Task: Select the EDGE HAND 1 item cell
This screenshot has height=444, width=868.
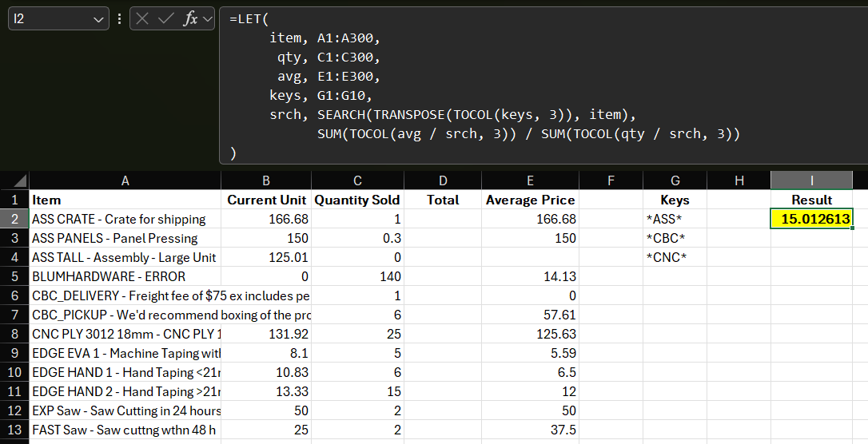Action: [125, 372]
